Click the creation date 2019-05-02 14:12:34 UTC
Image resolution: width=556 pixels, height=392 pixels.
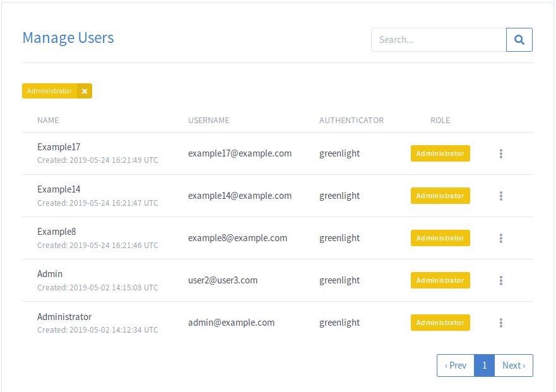114,330
